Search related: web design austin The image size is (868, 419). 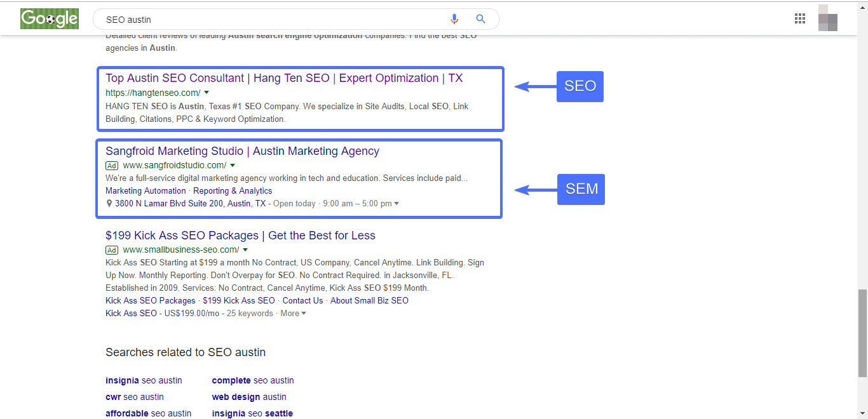pos(249,397)
